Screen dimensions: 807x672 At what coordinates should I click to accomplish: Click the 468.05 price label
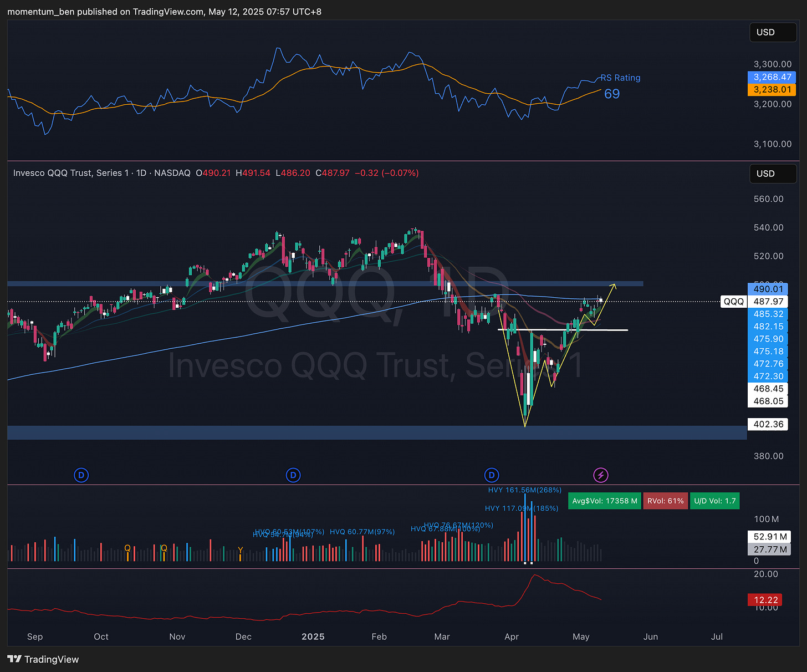[768, 401]
